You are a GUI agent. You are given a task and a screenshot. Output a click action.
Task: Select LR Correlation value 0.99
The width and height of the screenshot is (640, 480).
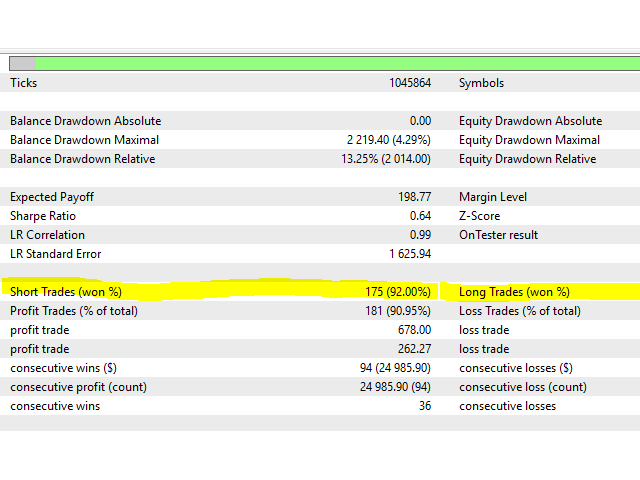pos(420,235)
